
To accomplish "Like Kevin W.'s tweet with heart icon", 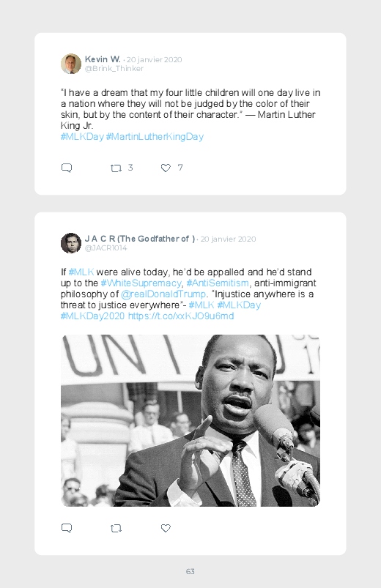I will [x=166, y=168].
